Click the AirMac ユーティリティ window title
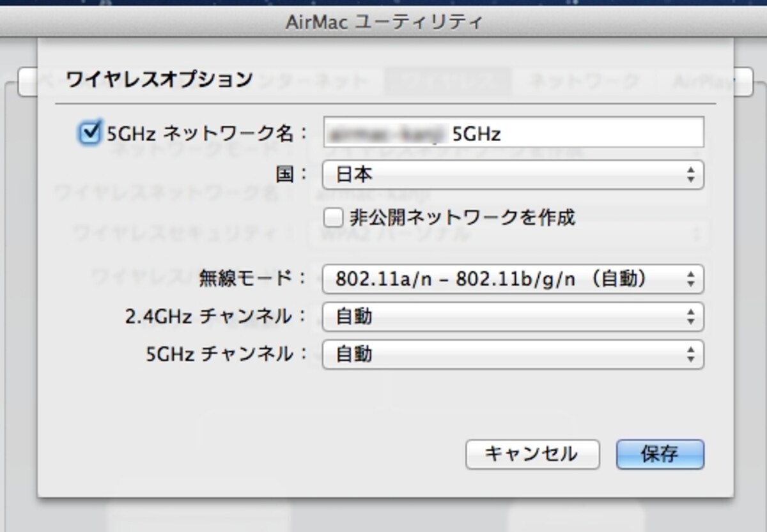This screenshot has height=532, width=767. point(383,22)
